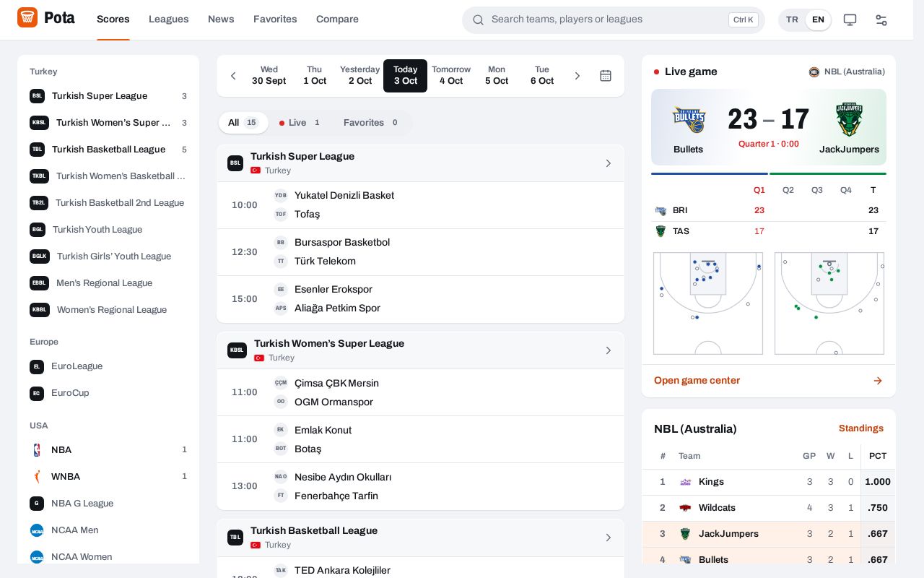Expand Turkish Super League section chevron
Image resolution: width=924 pixels, height=578 pixels.
608,163
